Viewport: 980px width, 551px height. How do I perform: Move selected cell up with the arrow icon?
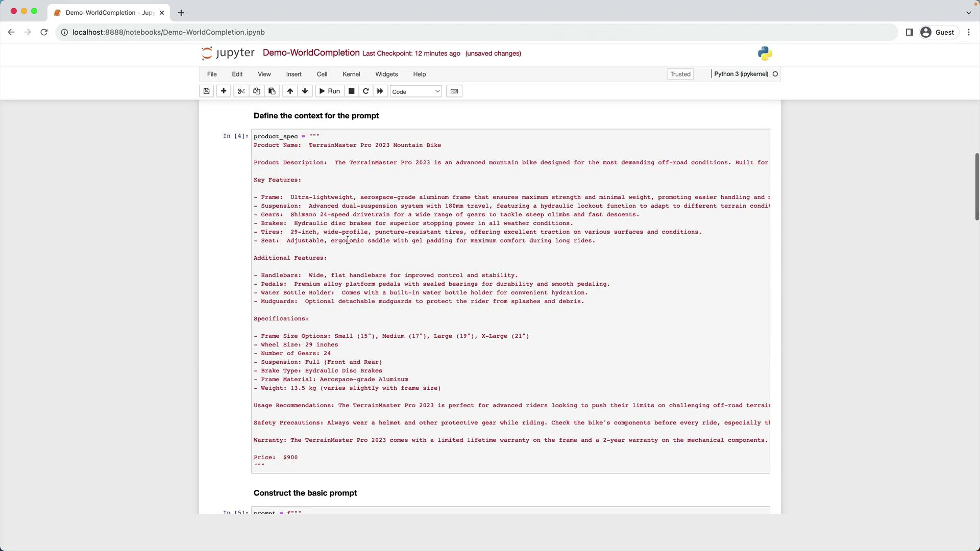(290, 91)
